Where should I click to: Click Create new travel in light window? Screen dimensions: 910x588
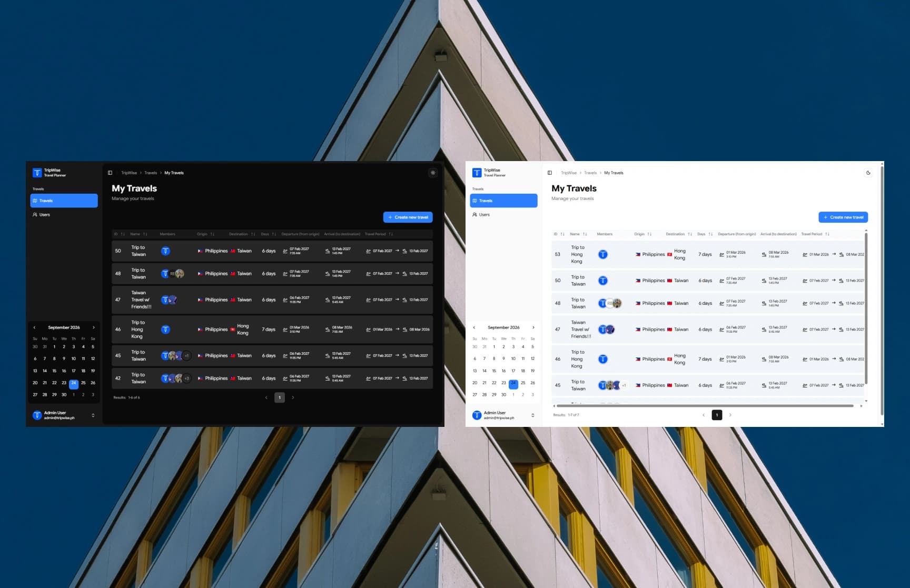843,217
